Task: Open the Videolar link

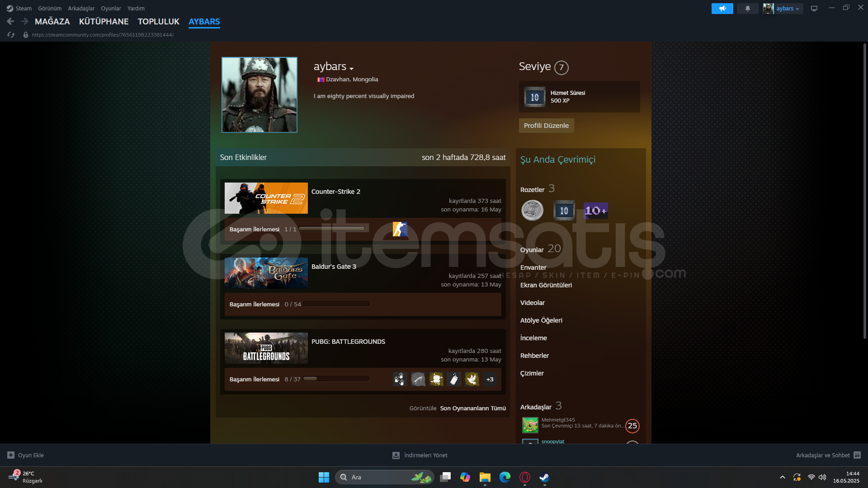Action: [x=533, y=303]
